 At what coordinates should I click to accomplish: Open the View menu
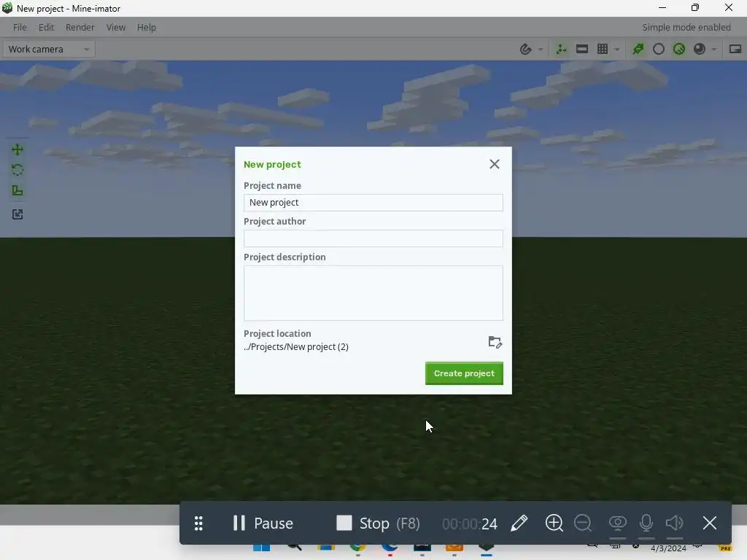116,28
